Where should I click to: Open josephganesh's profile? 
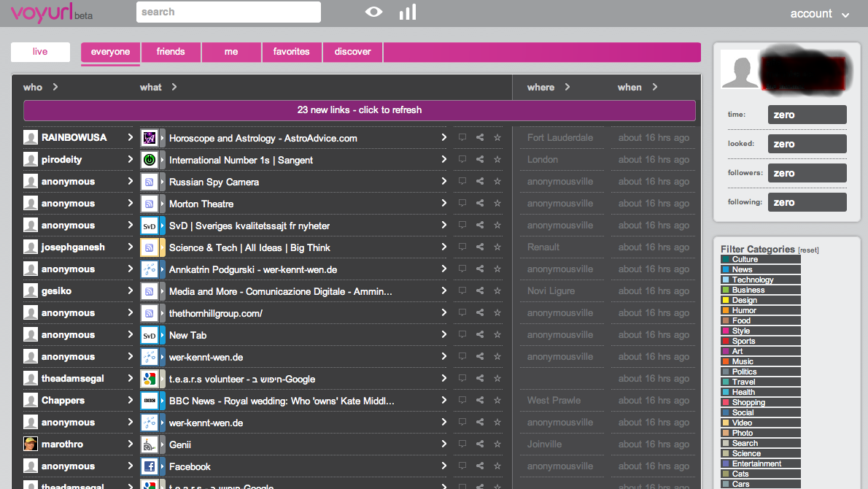[73, 247]
